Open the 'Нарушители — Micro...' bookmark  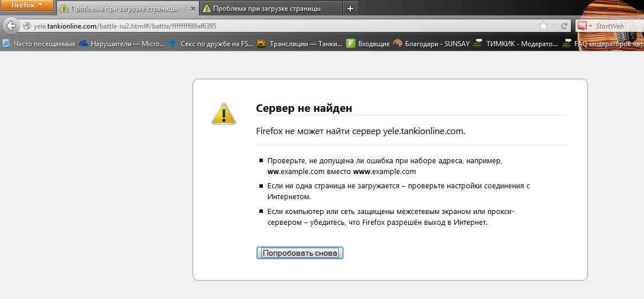tap(122, 43)
